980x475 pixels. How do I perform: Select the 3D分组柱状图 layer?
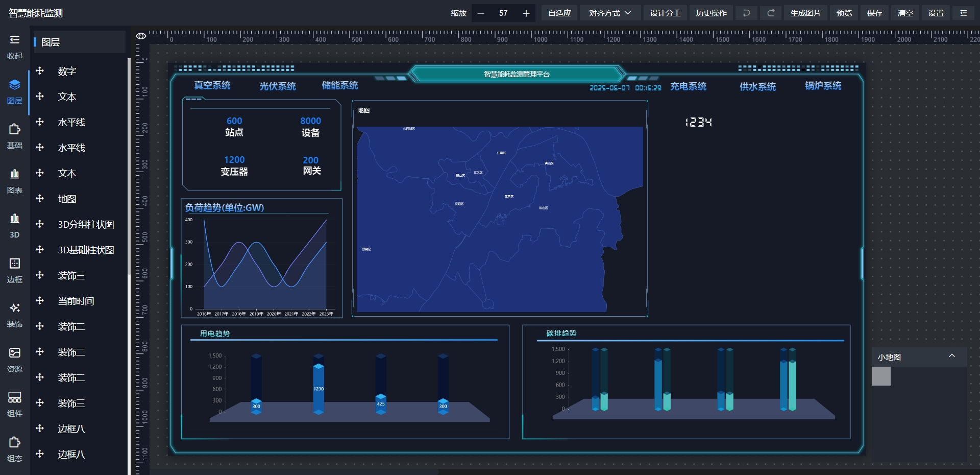(86, 225)
